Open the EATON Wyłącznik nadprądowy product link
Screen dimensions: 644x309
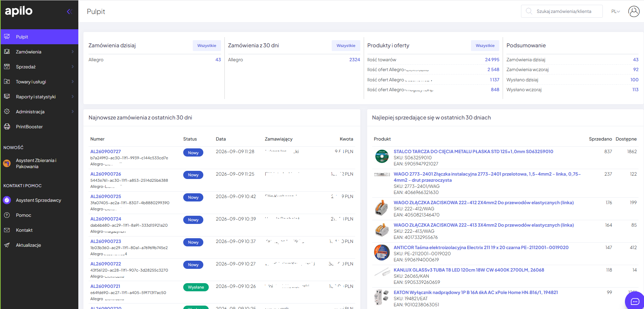(x=476, y=292)
